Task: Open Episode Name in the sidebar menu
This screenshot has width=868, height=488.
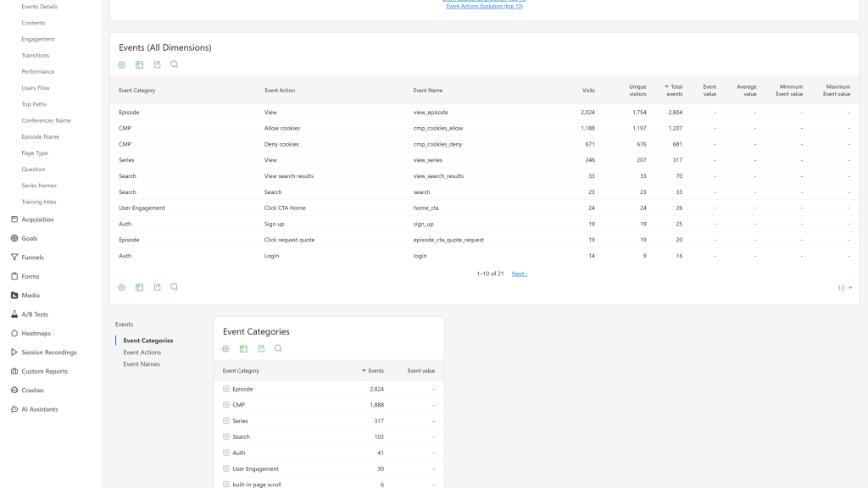Action: [41, 136]
